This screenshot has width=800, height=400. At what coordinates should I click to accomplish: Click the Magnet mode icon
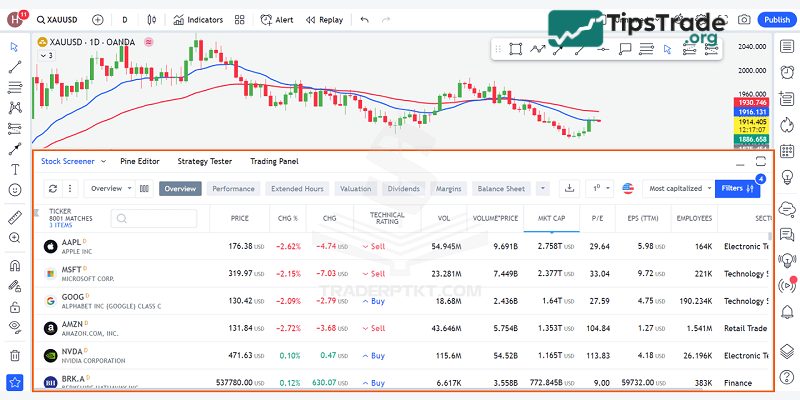(x=15, y=267)
